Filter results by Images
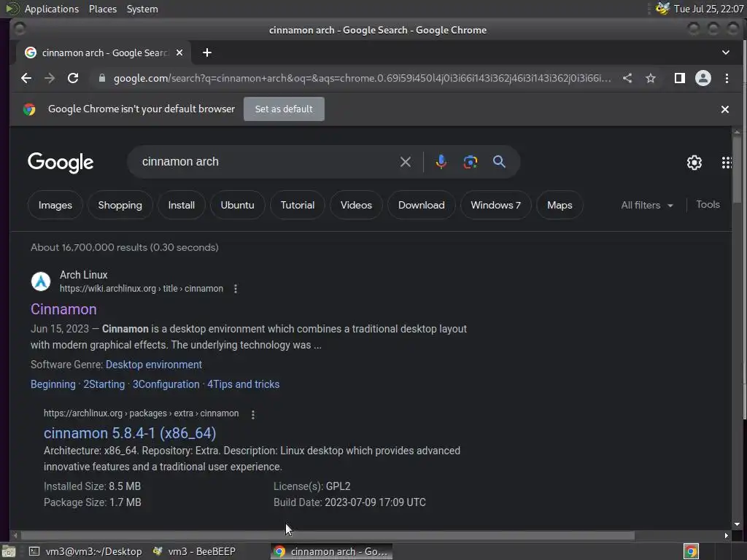 pyautogui.click(x=55, y=205)
